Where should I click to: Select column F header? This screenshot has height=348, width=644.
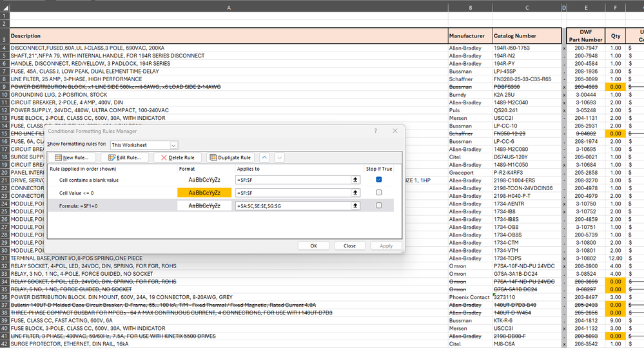click(615, 7)
